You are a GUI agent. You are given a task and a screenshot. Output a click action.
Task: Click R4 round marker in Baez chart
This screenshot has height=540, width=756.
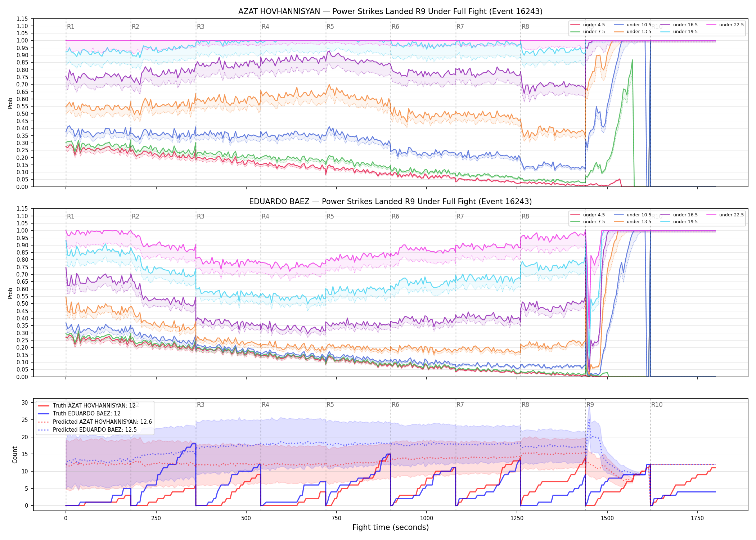coord(265,216)
